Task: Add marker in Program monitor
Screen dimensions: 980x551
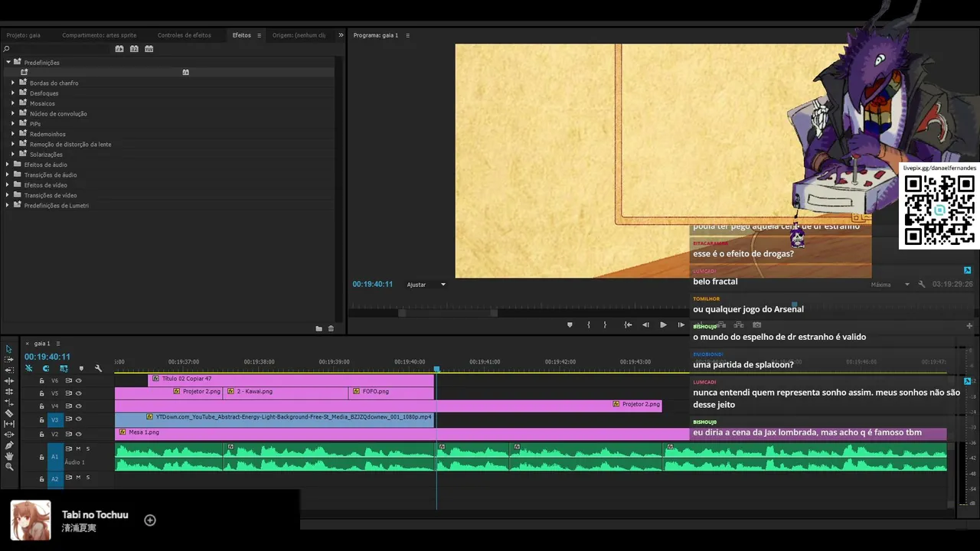Action: (x=570, y=324)
